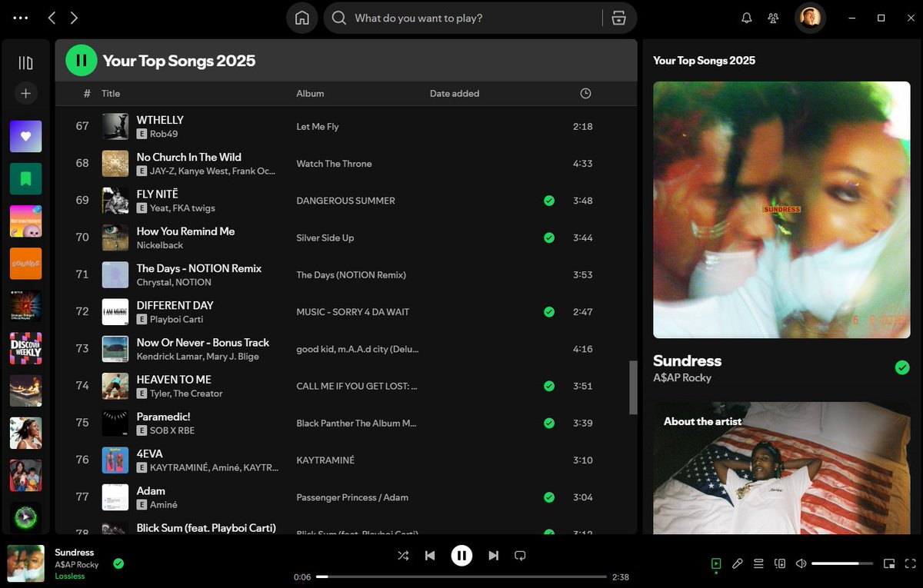Skip to the next track
Screen dimensions: 923x588
coord(493,555)
